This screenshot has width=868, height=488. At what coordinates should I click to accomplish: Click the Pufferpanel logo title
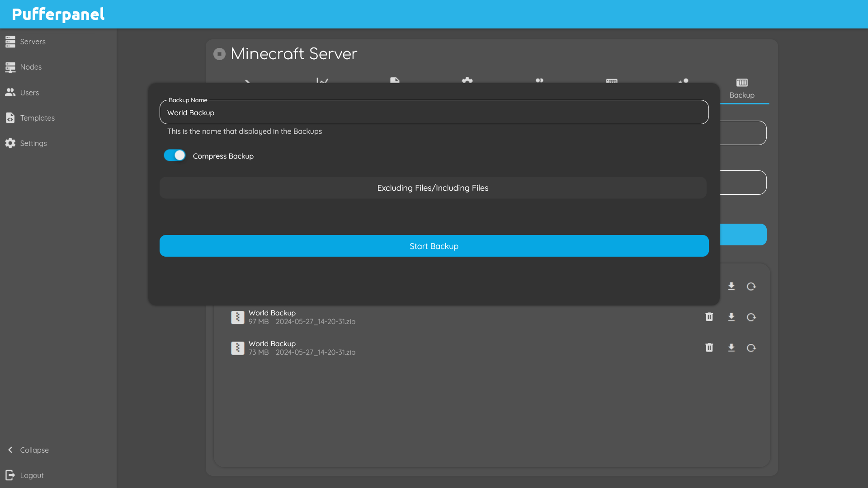[x=58, y=14]
